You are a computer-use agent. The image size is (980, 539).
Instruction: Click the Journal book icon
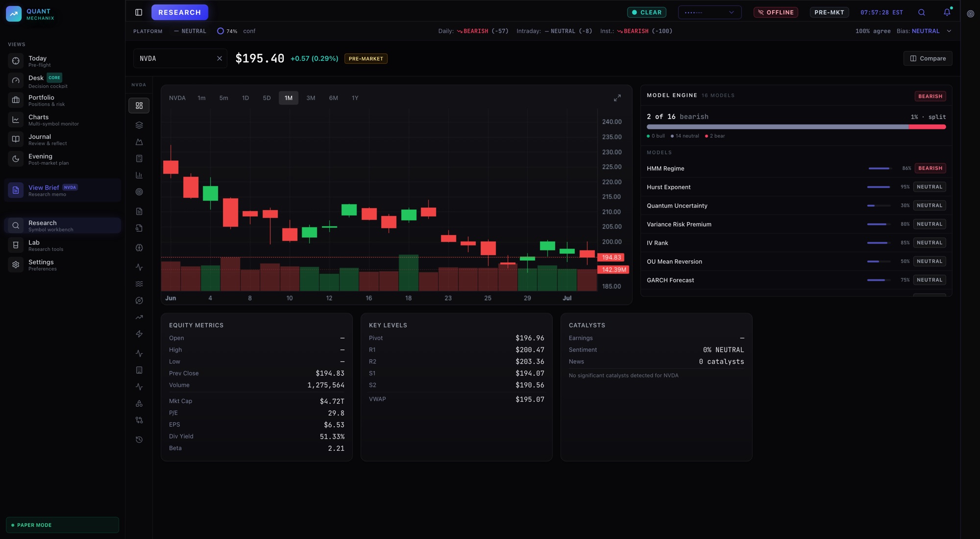16,139
